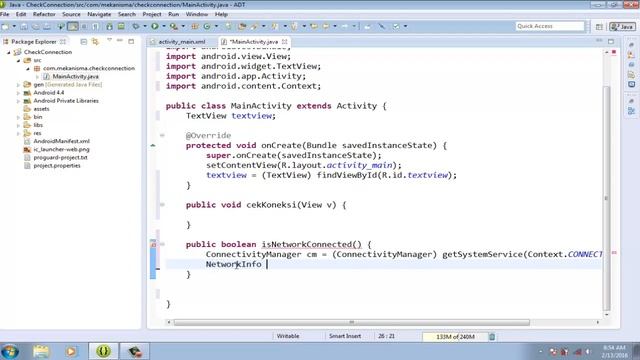This screenshot has width=640, height=360.
Task: Click in the Quick Access field
Action: point(550,26)
